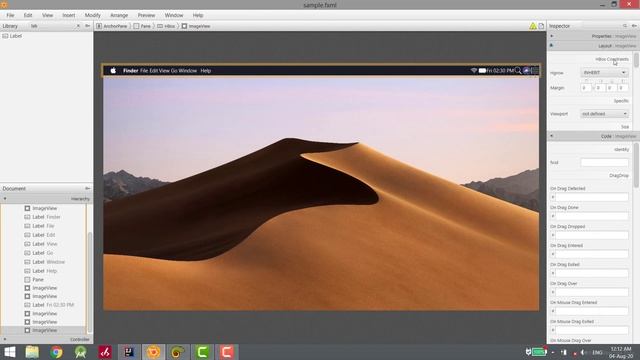Open the green C Camtasia taskbar icon

pos(202,352)
